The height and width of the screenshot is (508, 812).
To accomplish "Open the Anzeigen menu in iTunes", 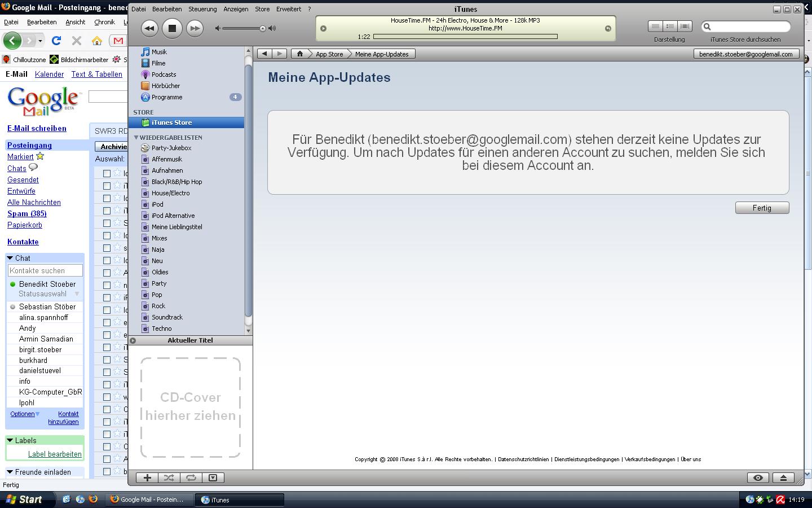I will click(x=236, y=9).
